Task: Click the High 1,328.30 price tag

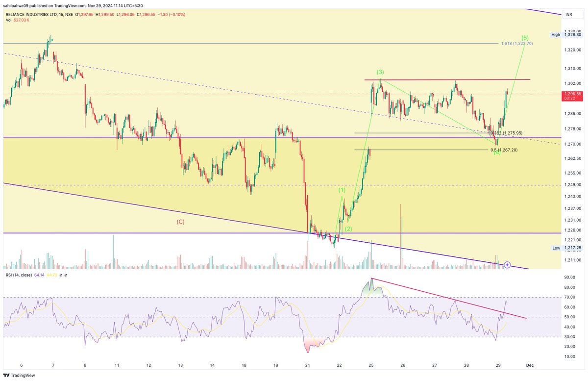Action: 567,35
